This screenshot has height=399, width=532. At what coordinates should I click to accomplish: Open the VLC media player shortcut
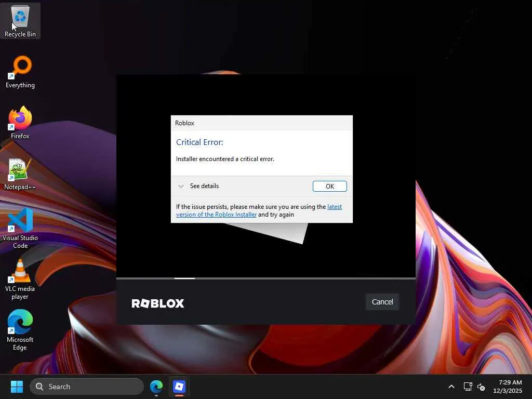[20, 279]
